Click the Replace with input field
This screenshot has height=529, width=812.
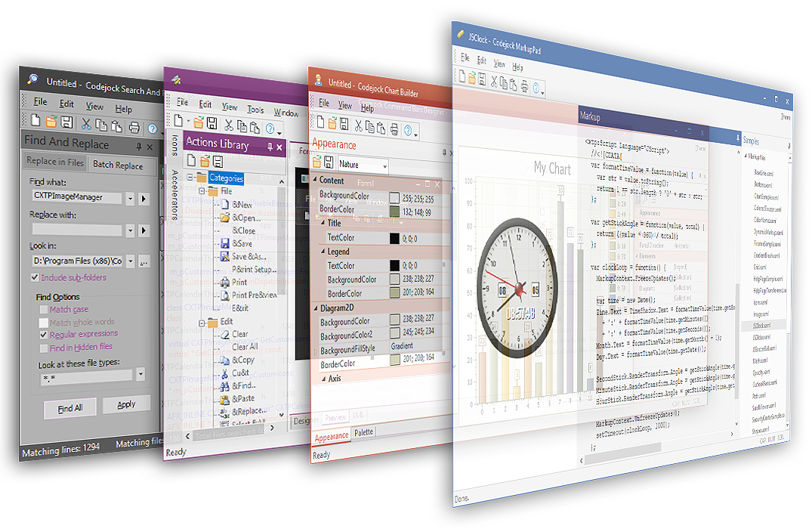click(78, 229)
